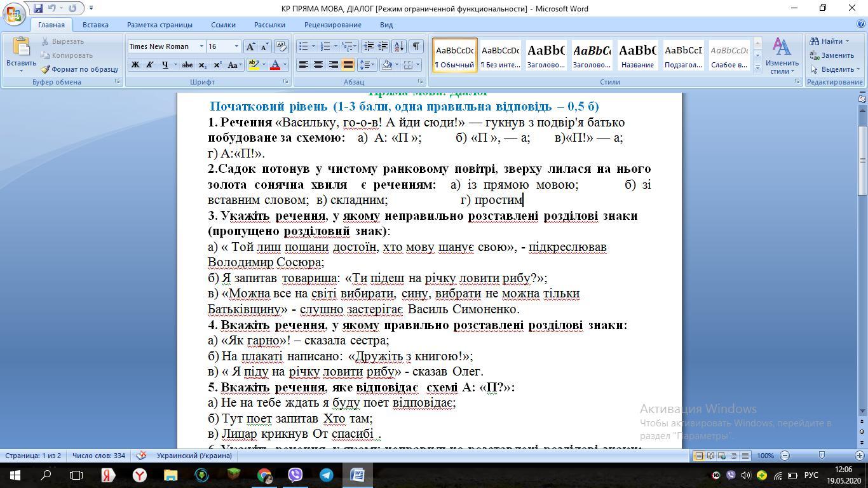This screenshot has height=488, width=868.
Task: Expand the font size dropdown
Action: pyautogui.click(x=236, y=46)
